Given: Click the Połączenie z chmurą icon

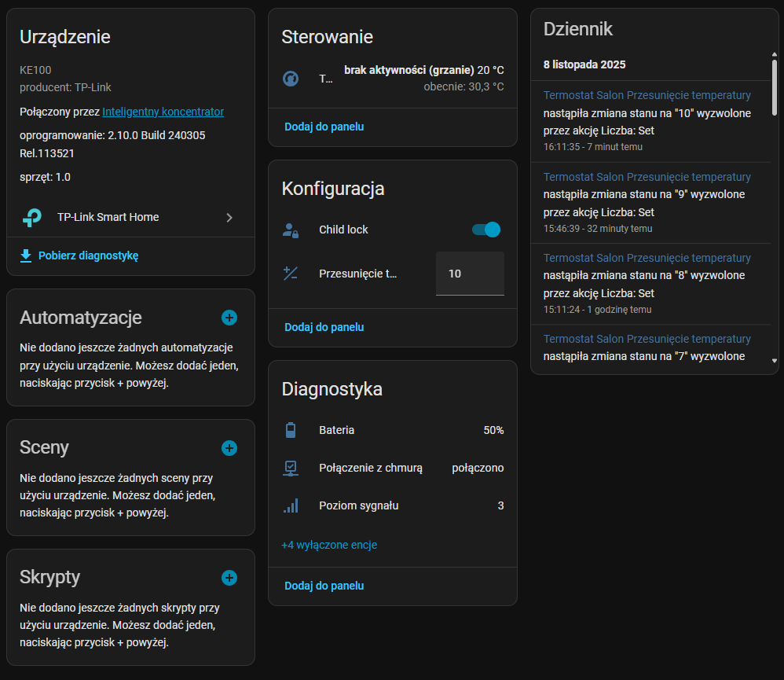Looking at the screenshot, I should pos(291,468).
